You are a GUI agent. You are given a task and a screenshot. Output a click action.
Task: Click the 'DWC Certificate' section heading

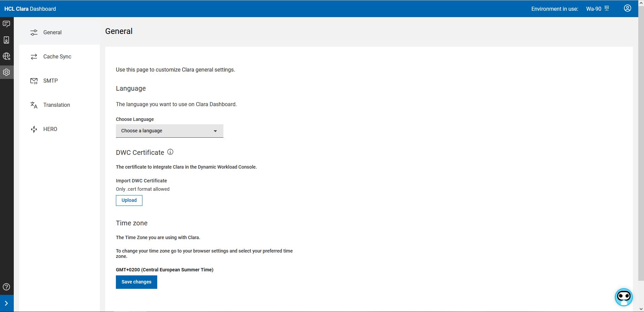[x=140, y=152]
